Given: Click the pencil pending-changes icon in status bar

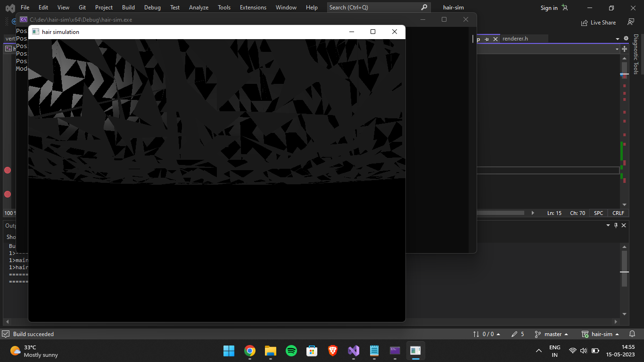Looking at the screenshot, I should click(x=514, y=334).
